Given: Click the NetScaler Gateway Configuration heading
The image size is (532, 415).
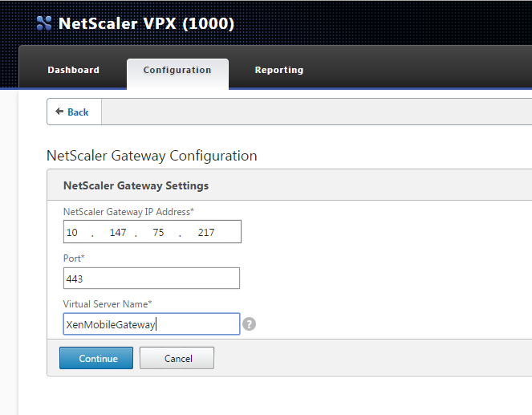Looking at the screenshot, I should pyautogui.click(x=152, y=156).
